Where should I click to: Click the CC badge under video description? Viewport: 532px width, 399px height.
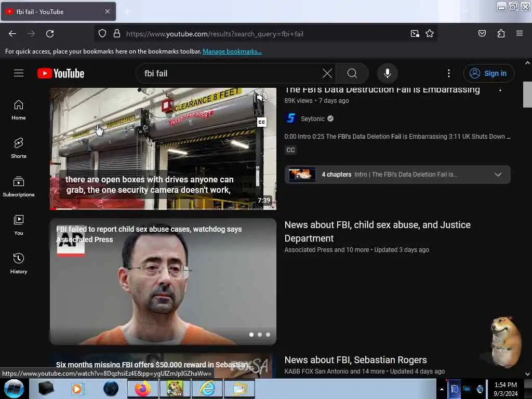click(x=290, y=150)
